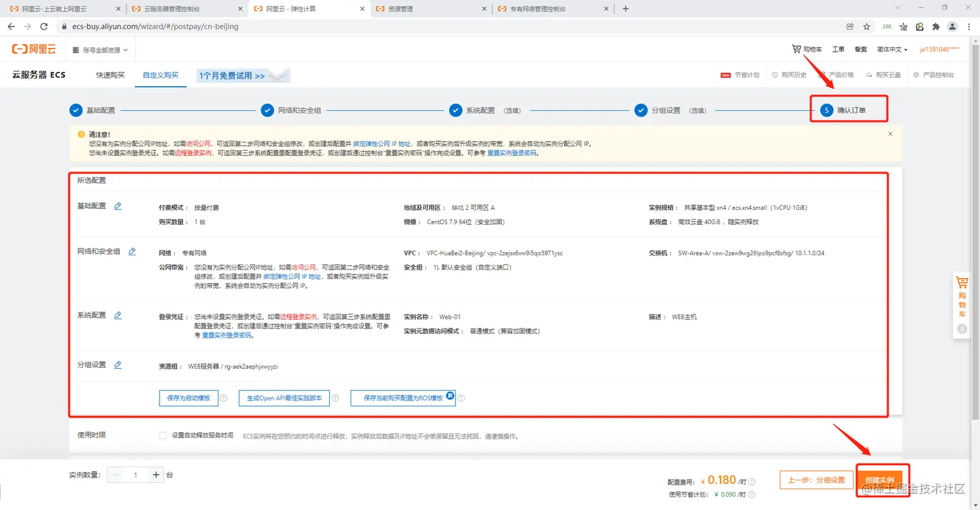Go to step 基础配置 in wizard
Screen dimensions: 980x510
tap(93, 110)
